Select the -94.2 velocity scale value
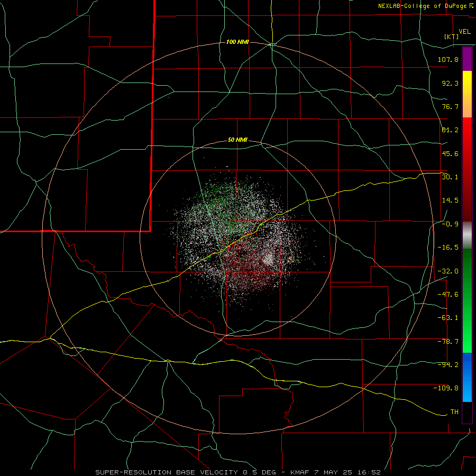Screen dimensions: 476x476 [448, 365]
